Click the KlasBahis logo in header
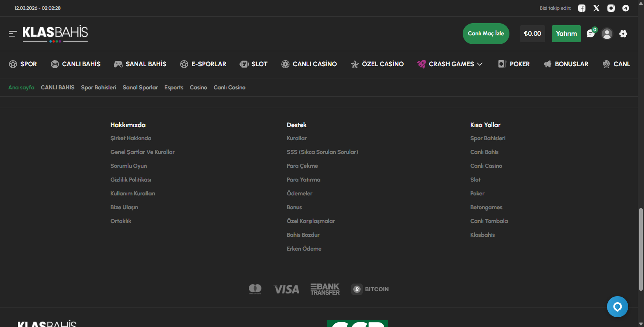This screenshot has width=644, height=327. tap(55, 33)
